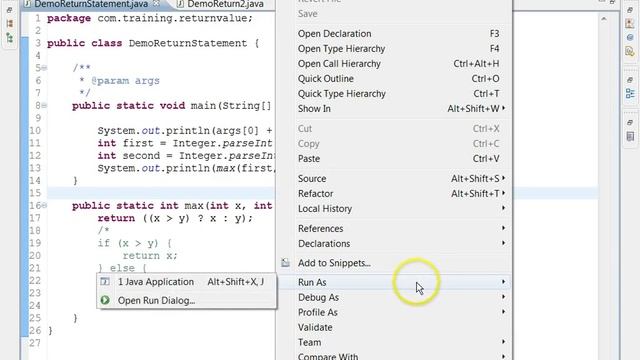The image size is (640, 360).
Task: Close the DemoReturnStatement.java tab with its X
Action: pyautogui.click(x=156, y=4)
